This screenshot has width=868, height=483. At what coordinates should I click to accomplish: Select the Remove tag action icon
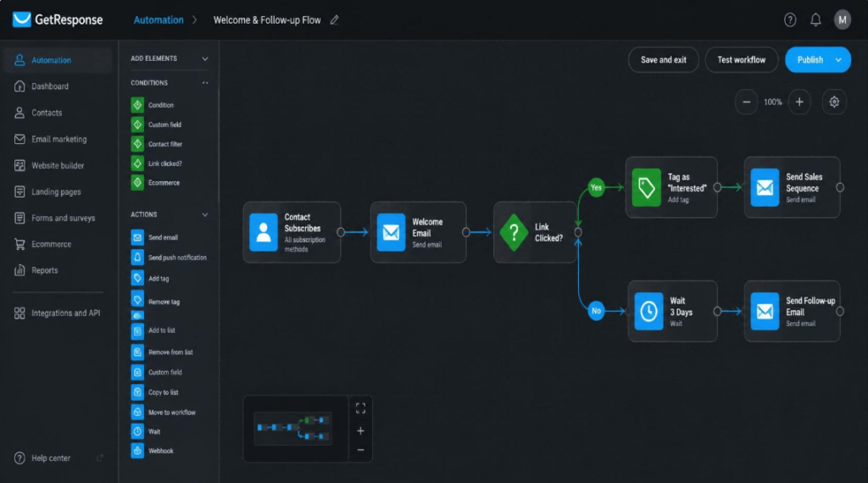137,299
